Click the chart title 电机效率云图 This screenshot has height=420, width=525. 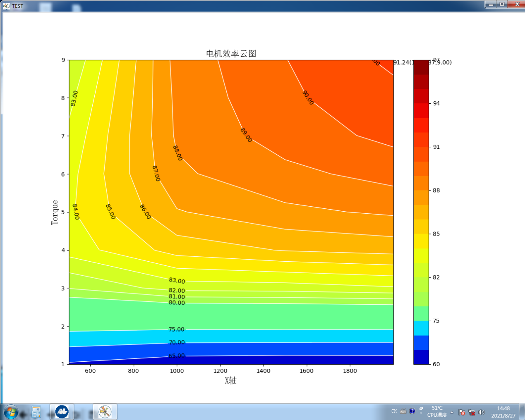(x=231, y=54)
